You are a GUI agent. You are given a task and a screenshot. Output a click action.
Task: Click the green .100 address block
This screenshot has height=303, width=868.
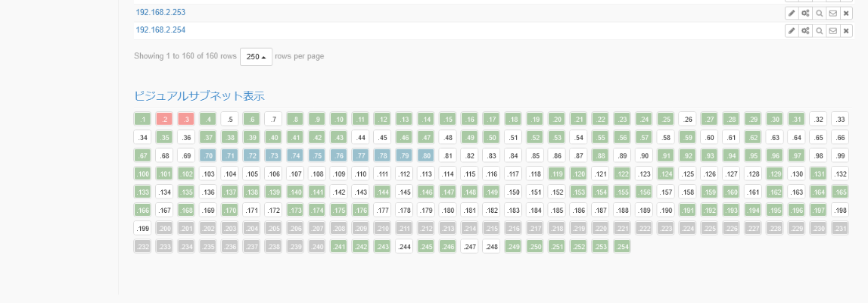[142, 173]
